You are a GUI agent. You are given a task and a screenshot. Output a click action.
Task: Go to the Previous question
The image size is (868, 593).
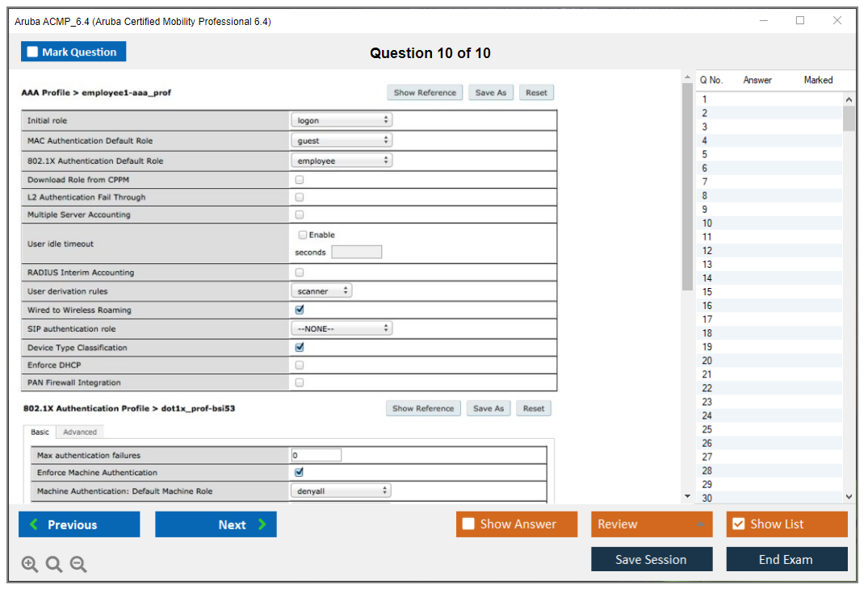click(79, 524)
